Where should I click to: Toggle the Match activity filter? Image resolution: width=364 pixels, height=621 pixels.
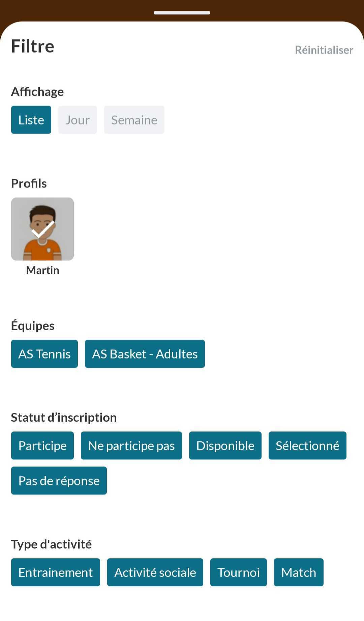(x=299, y=572)
